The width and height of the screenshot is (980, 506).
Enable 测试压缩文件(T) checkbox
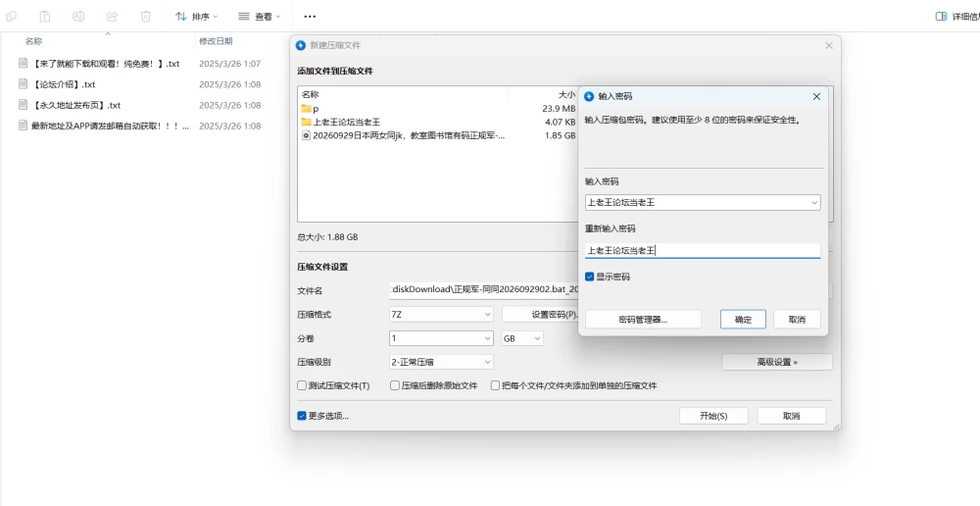coord(302,386)
